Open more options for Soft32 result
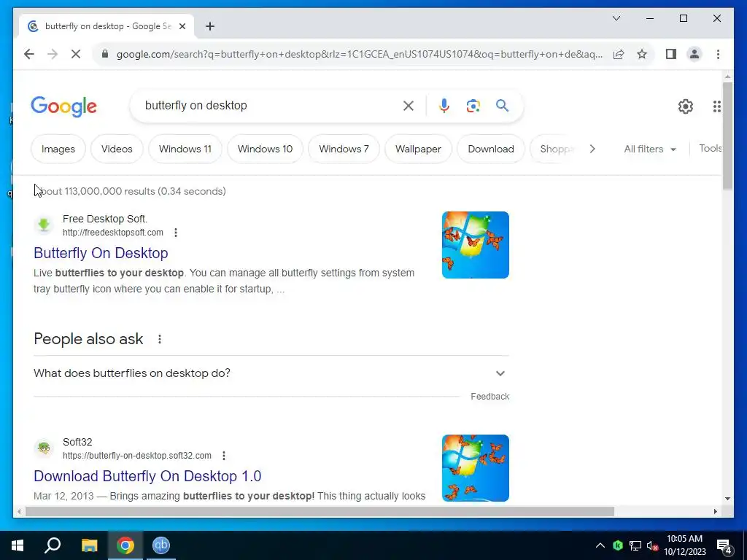Screen dimensions: 747x560 click(224, 456)
